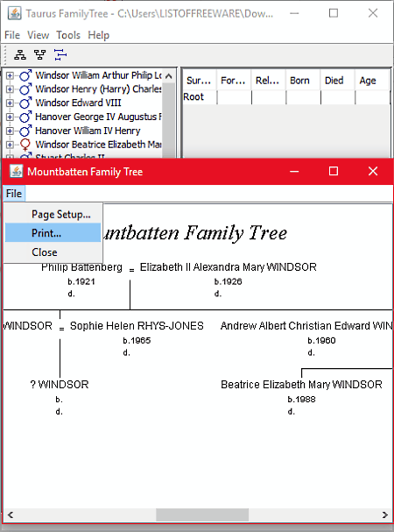Image resolution: width=394 pixels, height=532 pixels.
Task: Click the blue horizontal tree layout icon
Action: point(60,54)
